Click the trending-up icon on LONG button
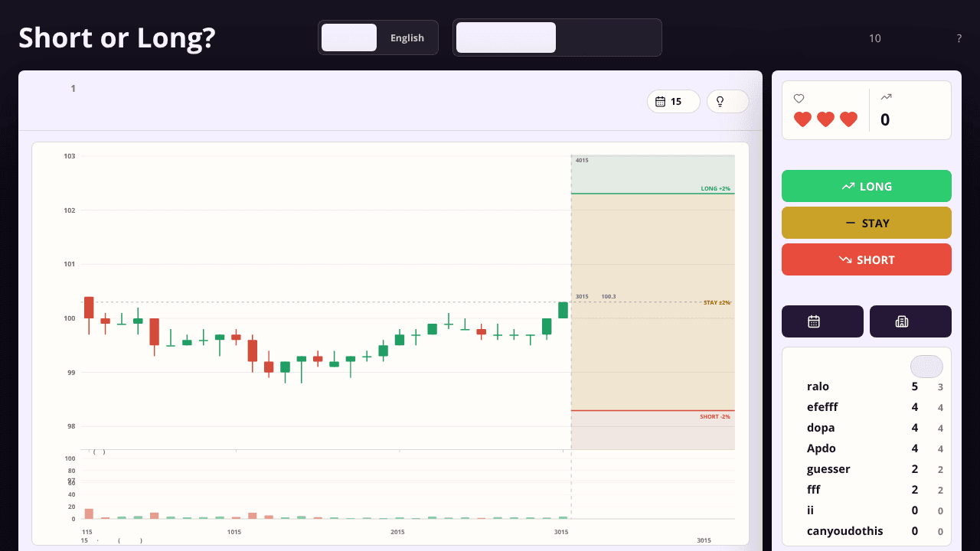 848,186
